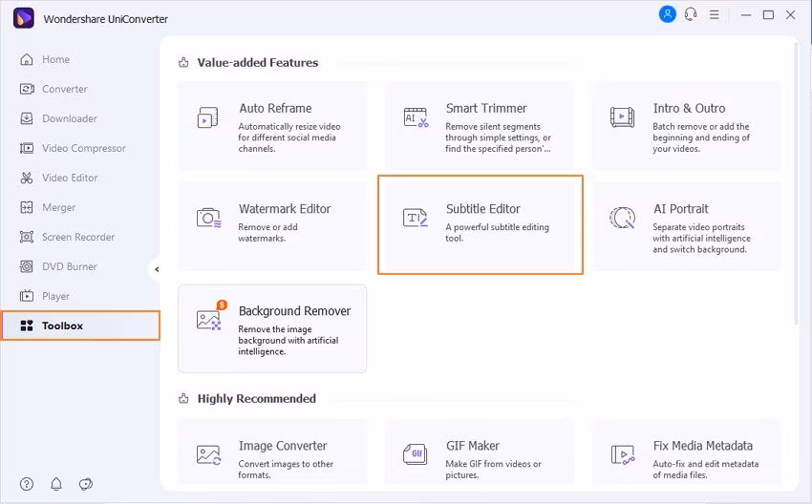The width and height of the screenshot is (812, 504).
Task: Click the user account avatar icon
Action: pyautogui.click(x=667, y=14)
